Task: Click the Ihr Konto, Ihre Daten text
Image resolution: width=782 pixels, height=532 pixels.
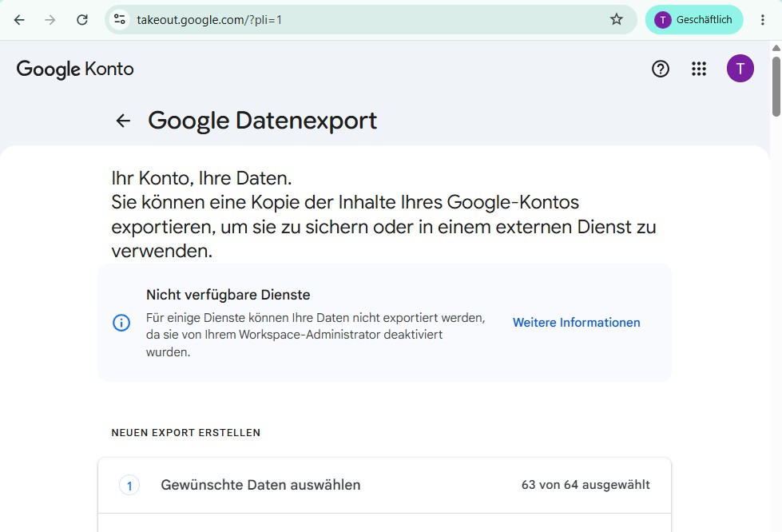Action: pos(201,178)
